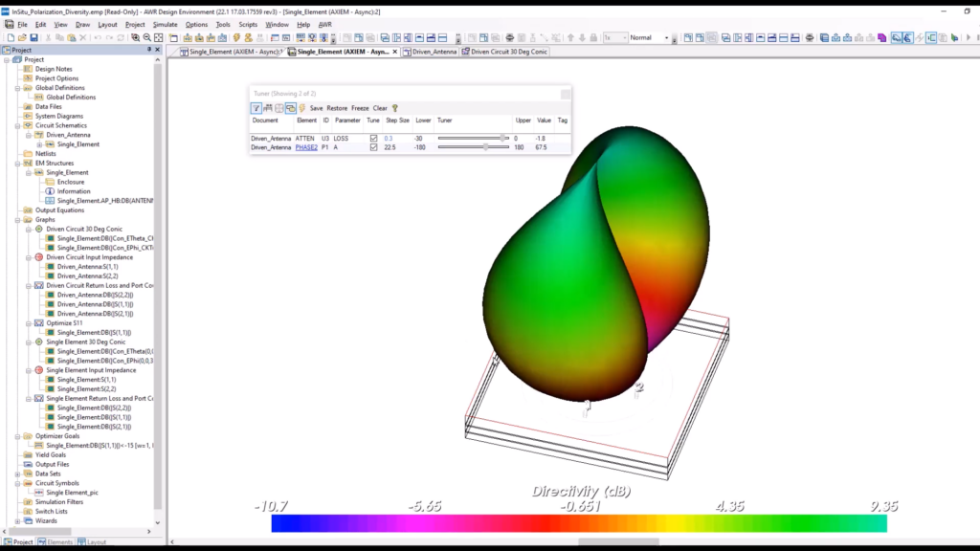Collapse the Circuit Schematics tree node
The image size is (980, 551).
(17, 125)
